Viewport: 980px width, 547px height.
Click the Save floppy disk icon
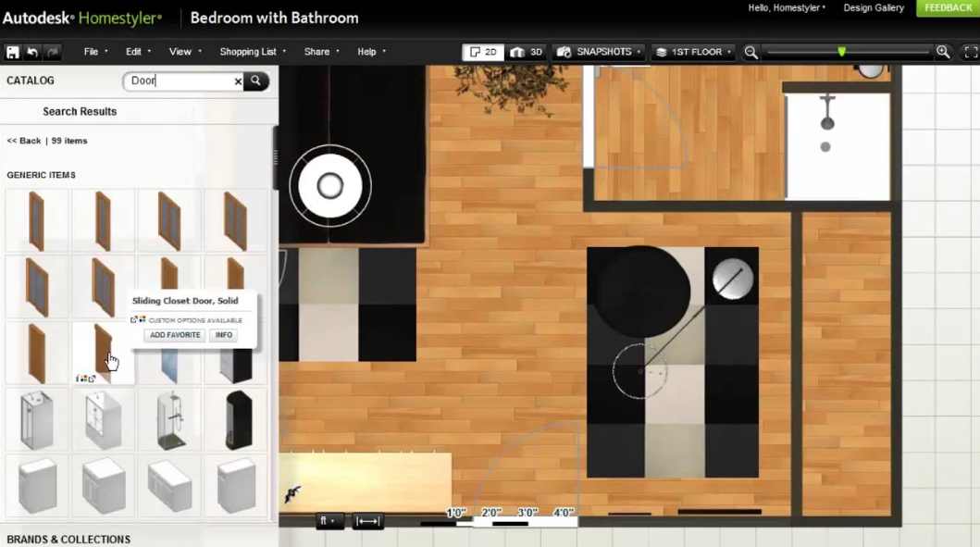13,53
